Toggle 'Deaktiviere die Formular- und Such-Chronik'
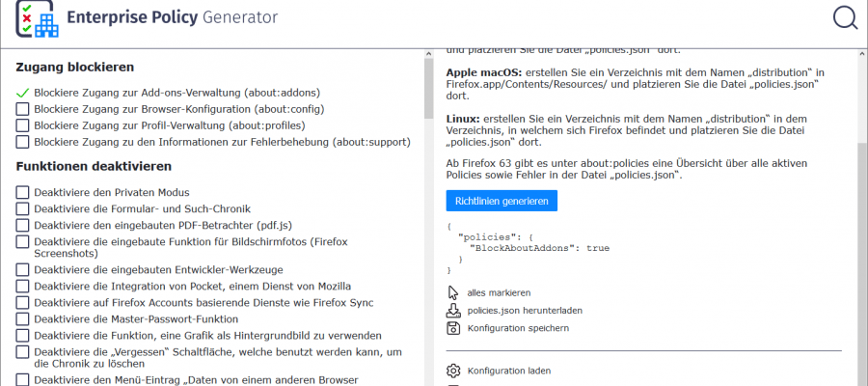Viewport: 868px width, 386px height. (x=23, y=209)
